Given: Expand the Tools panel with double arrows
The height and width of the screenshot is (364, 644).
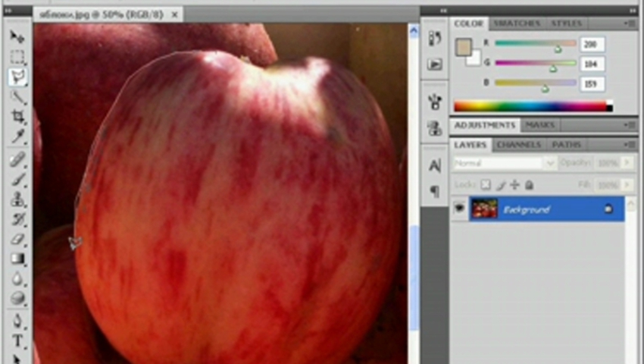Looking at the screenshot, I should click(x=8, y=11).
